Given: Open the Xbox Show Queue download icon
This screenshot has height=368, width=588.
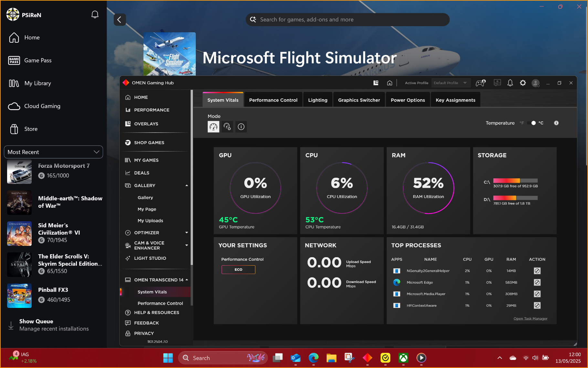Looking at the screenshot, I should click(11, 325).
